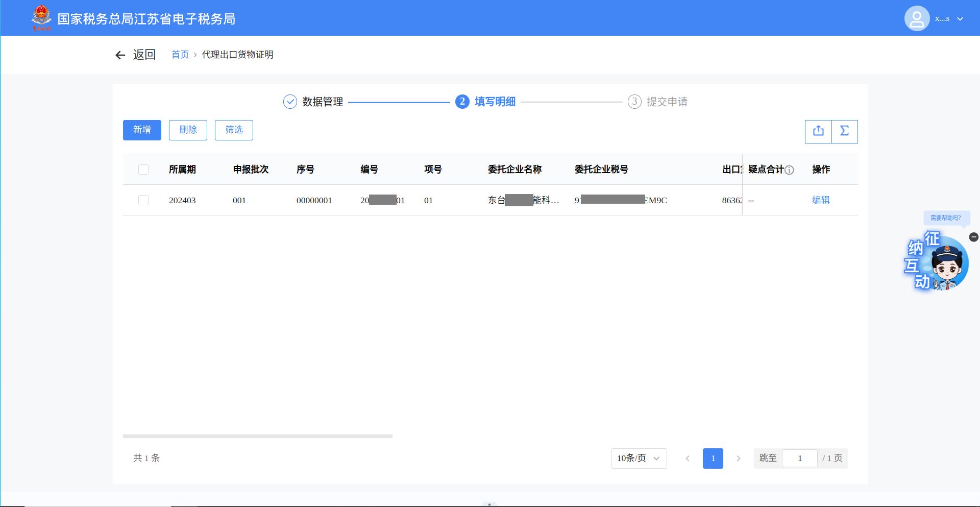Click the export/share icon button

click(818, 131)
